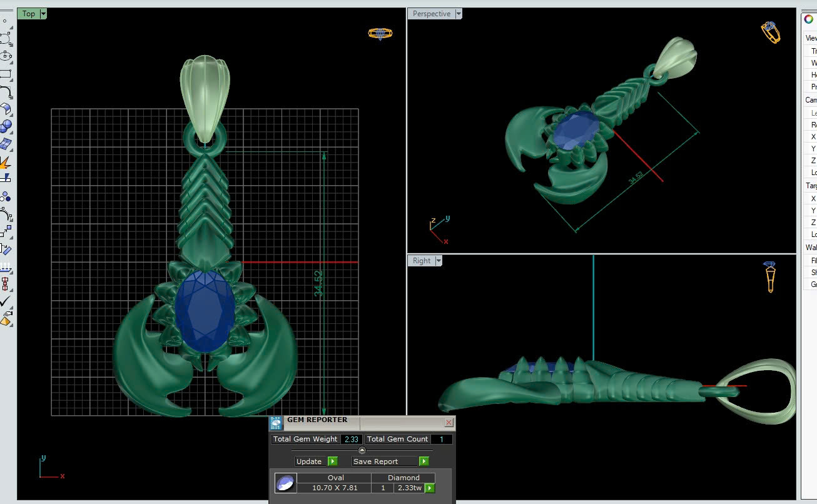Select the ellipse tool with control points
This screenshot has width=817, height=504.
tap(6, 56)
